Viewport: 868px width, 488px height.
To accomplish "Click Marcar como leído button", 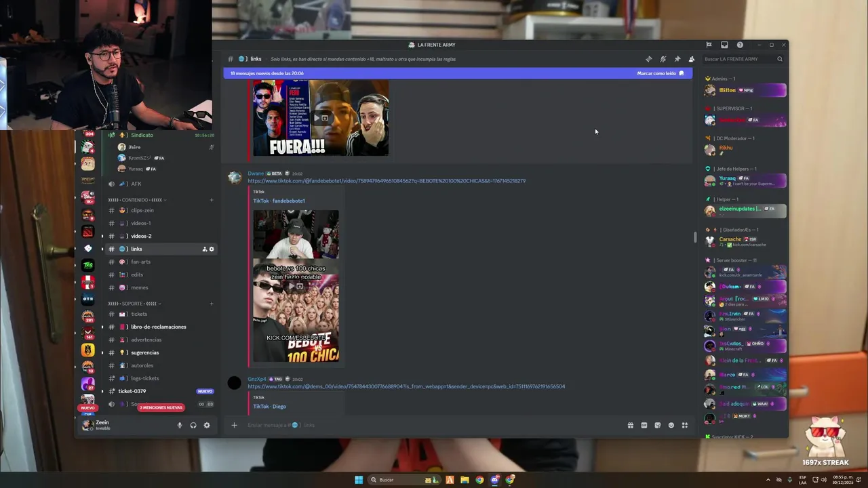I will [660, 73].
